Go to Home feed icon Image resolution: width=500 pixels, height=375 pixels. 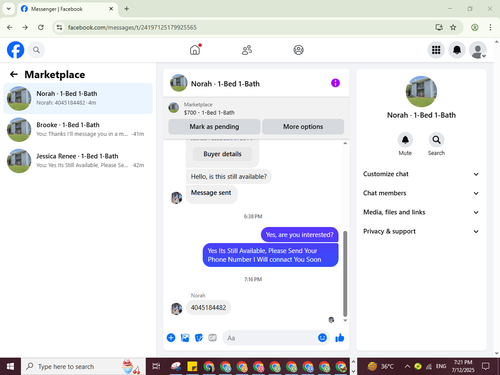click(195, 50)
